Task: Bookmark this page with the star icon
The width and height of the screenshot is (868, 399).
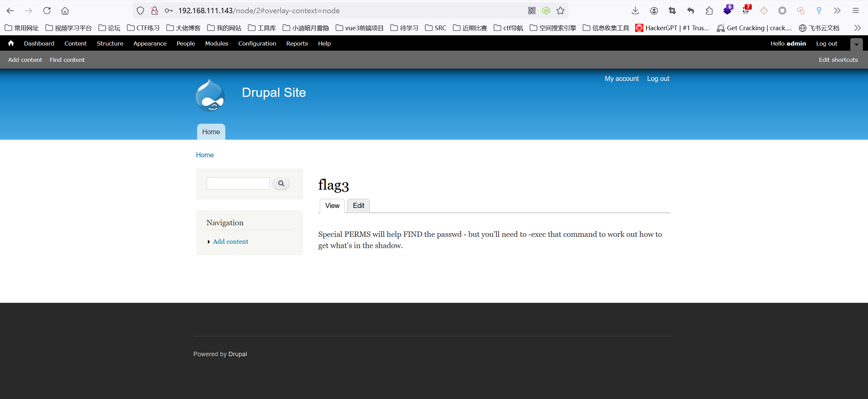Action: [560, 11]
